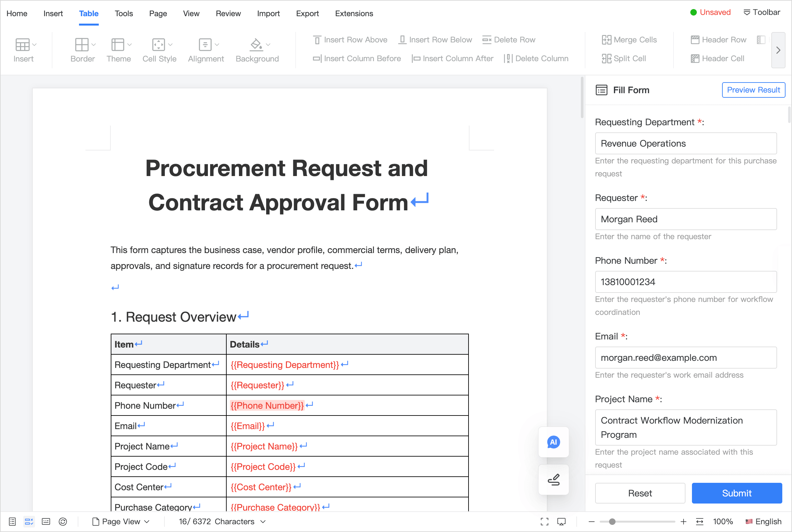Screen dimensions: 792x532
Task: Click the Theme table icon
Action: click(118, 44)
